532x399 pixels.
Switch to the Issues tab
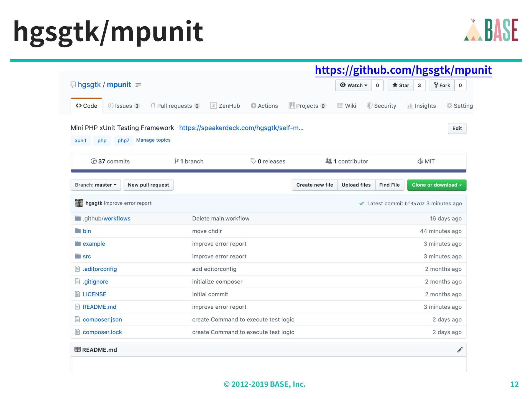[124, 106]
